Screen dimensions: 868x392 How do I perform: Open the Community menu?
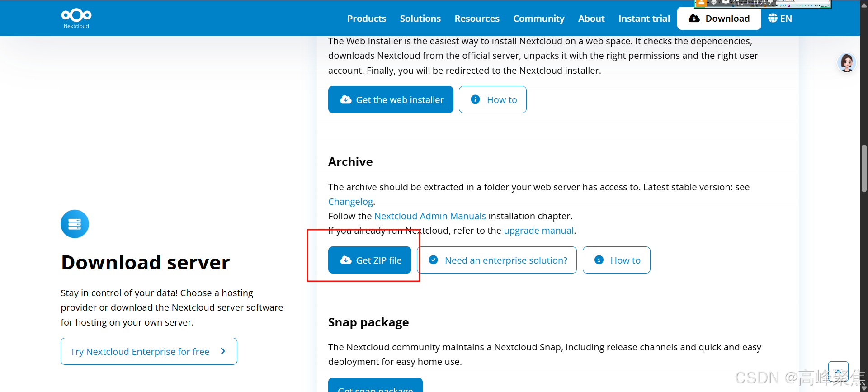click(538, 19)
